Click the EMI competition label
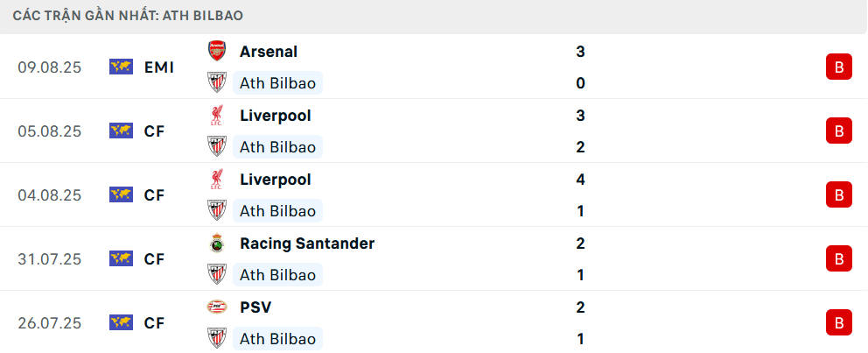The height and width of the screenshot is (353, 868). click(159, 67)
